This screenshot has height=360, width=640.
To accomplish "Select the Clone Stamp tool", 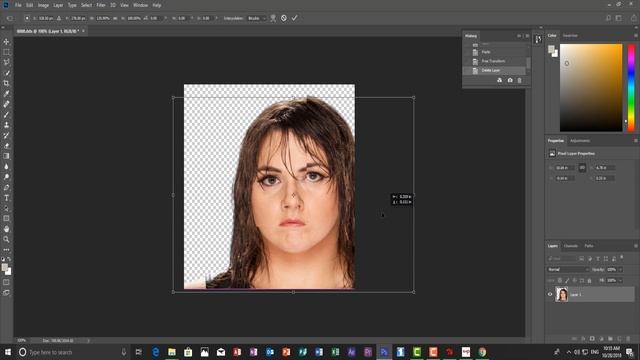I will click(x=7, y=125).
